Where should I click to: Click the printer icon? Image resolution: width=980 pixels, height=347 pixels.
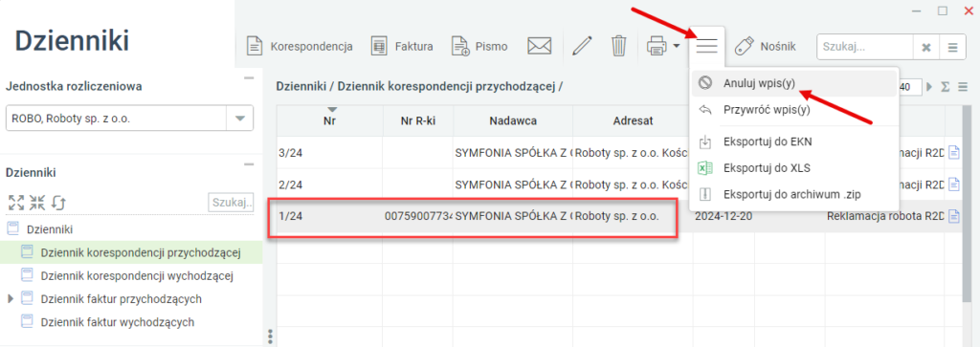pyautogui.click(x=657, y=46)
